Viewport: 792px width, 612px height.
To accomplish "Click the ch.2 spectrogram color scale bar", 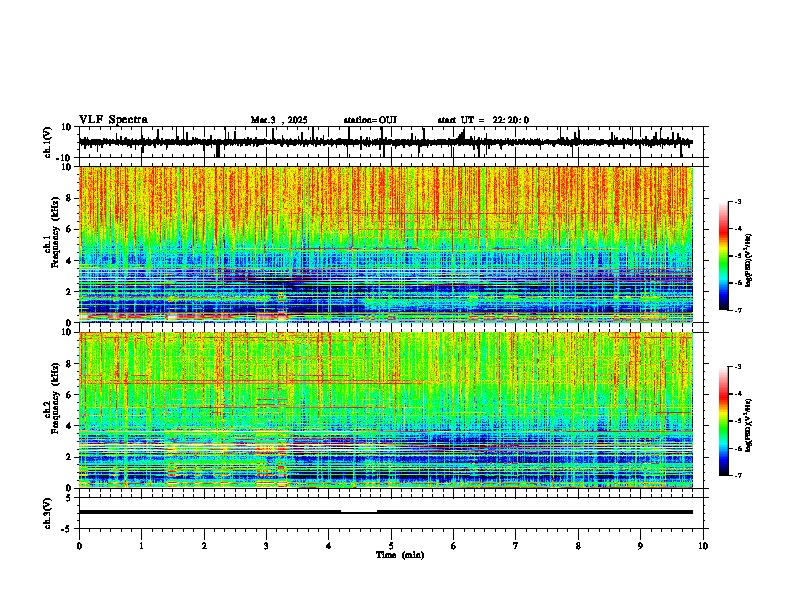I will tap(724, 421).
